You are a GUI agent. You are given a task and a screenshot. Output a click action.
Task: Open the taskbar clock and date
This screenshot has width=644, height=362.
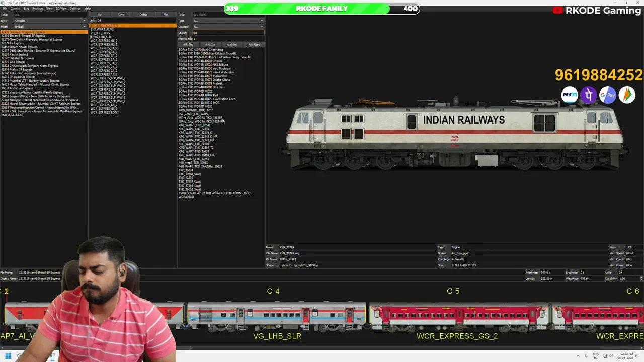[x=625, y=356]
